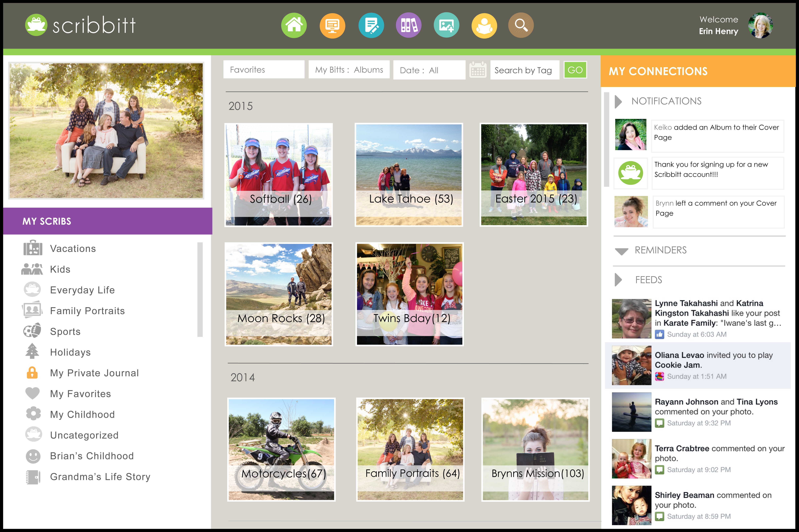Open the yellow reader person icon
Viewport: 799px width, 532px height.
tap(484, 25)
